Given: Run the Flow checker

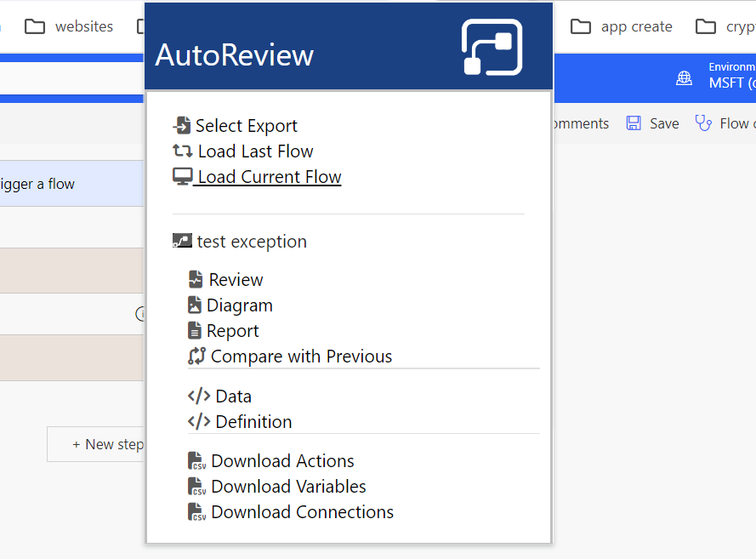Looking at the screenshot, I should pos(702,123).
